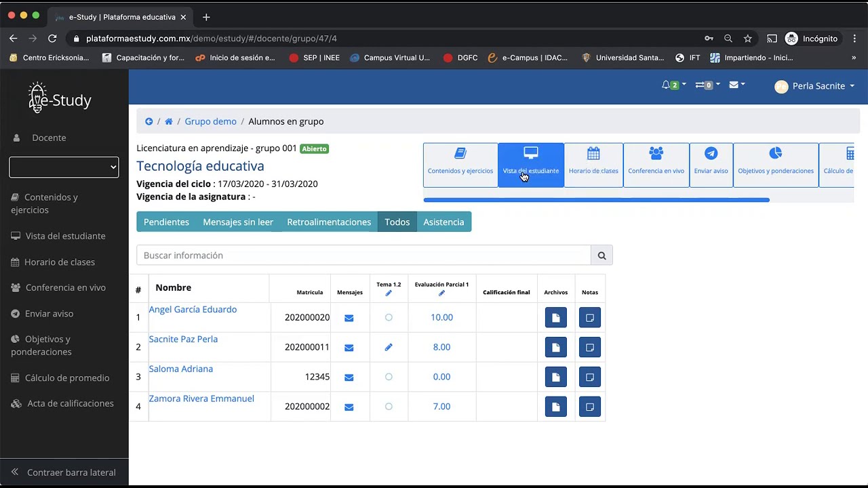
Task: Open notes for Saloma Adriana
Action: [x=590, y=377]
